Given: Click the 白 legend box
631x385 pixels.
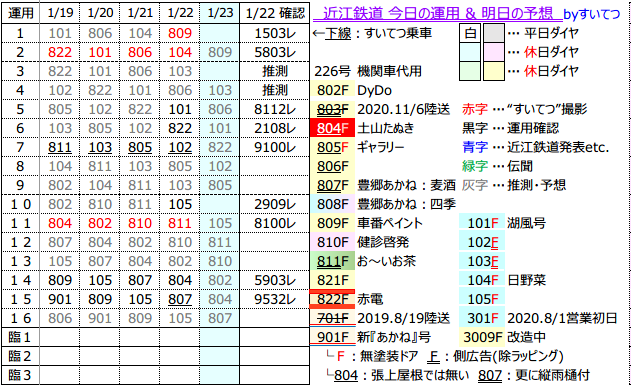Looking at the screenshot, I should click(470, 33).
